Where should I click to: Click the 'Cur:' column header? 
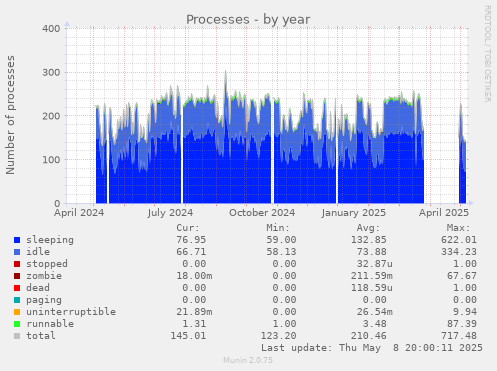pyautogui.click(x=188, y=228)
